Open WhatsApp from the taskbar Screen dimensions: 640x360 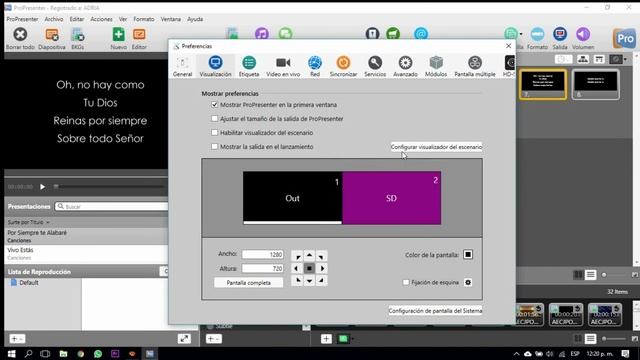coord(98,353)
